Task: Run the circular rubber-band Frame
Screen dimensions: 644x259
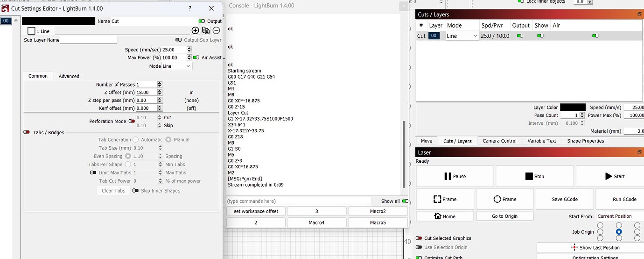Action: (x=504, y=199)
